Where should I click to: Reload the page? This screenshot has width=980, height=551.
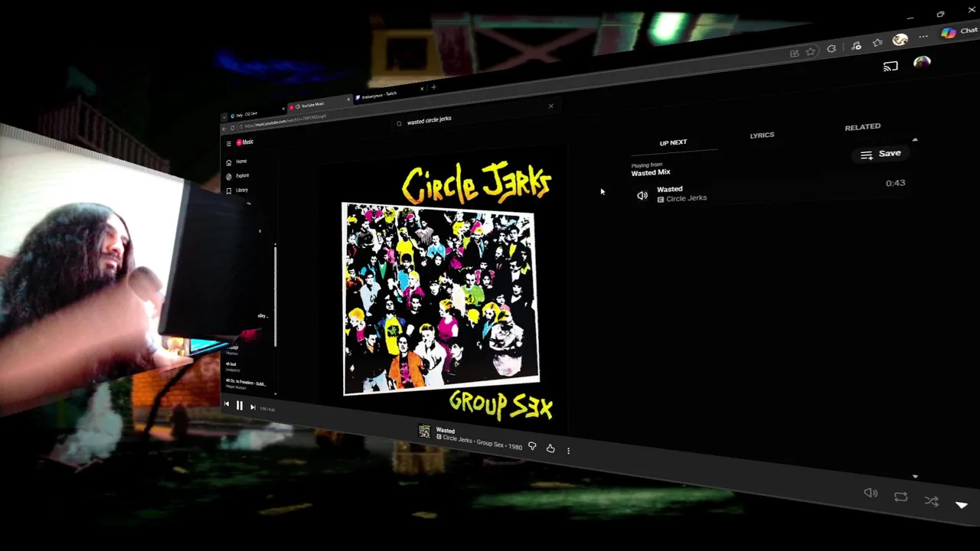coord(233,127)
